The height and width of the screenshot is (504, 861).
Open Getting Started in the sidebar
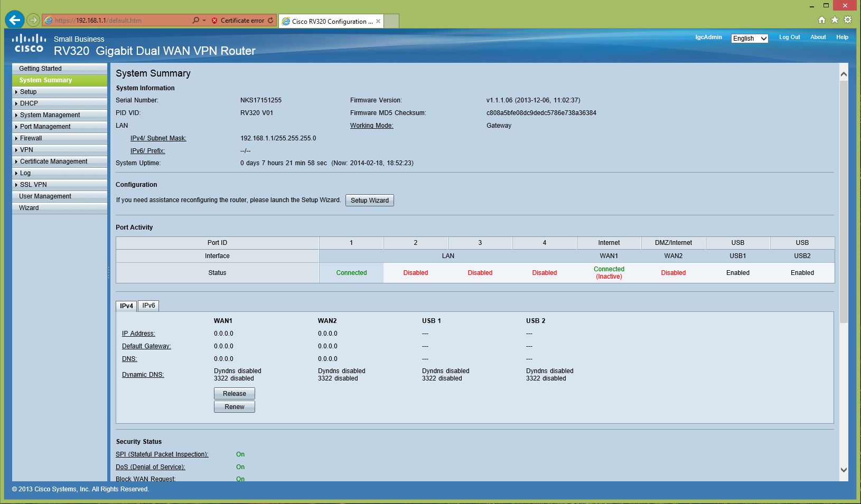tap(60, 69)
